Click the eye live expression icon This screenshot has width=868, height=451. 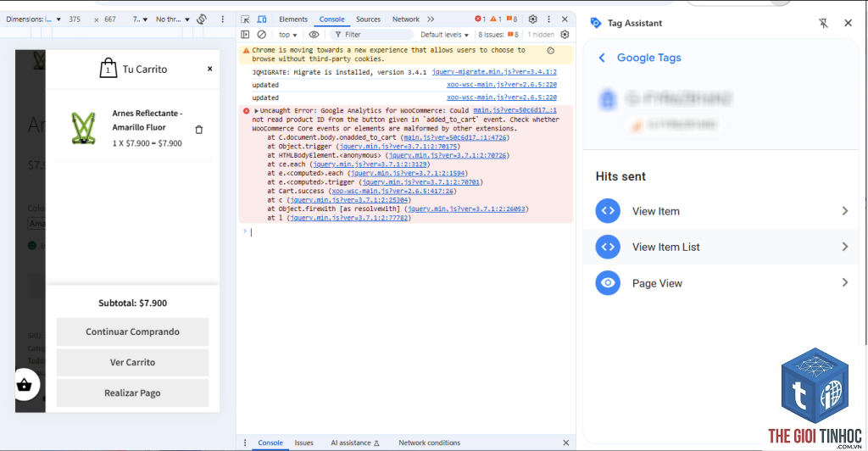point(314,34)
